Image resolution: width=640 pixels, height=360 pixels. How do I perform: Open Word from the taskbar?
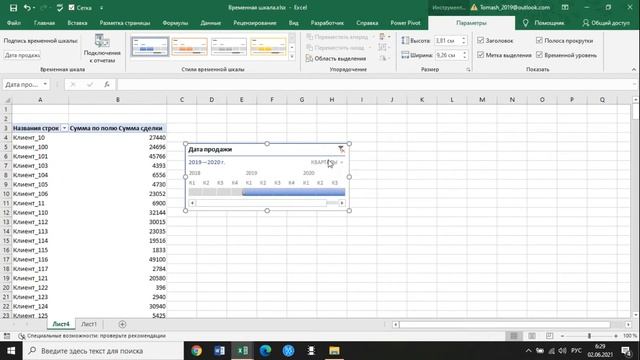point(220,351)
